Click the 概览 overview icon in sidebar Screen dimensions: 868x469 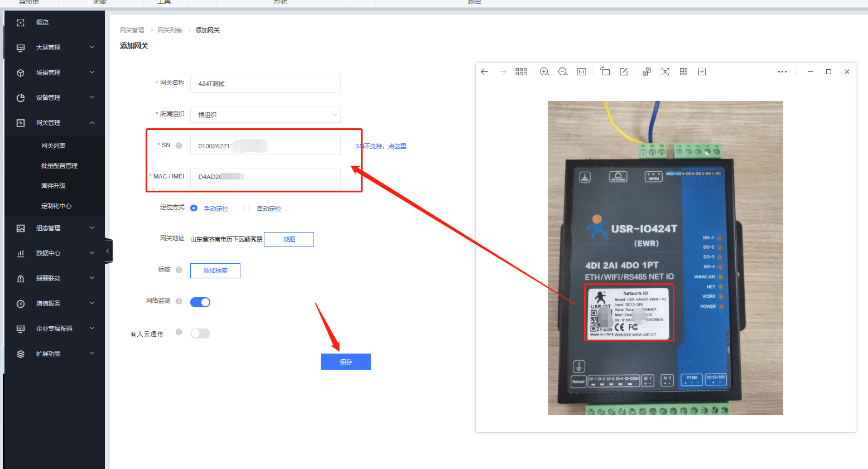(x=21, y=23)
